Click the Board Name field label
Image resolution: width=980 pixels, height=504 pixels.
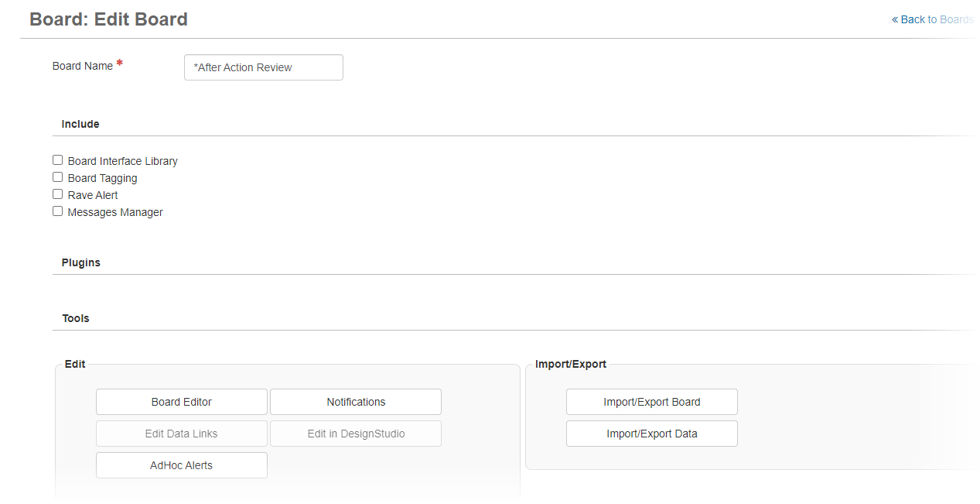[83, 66]
